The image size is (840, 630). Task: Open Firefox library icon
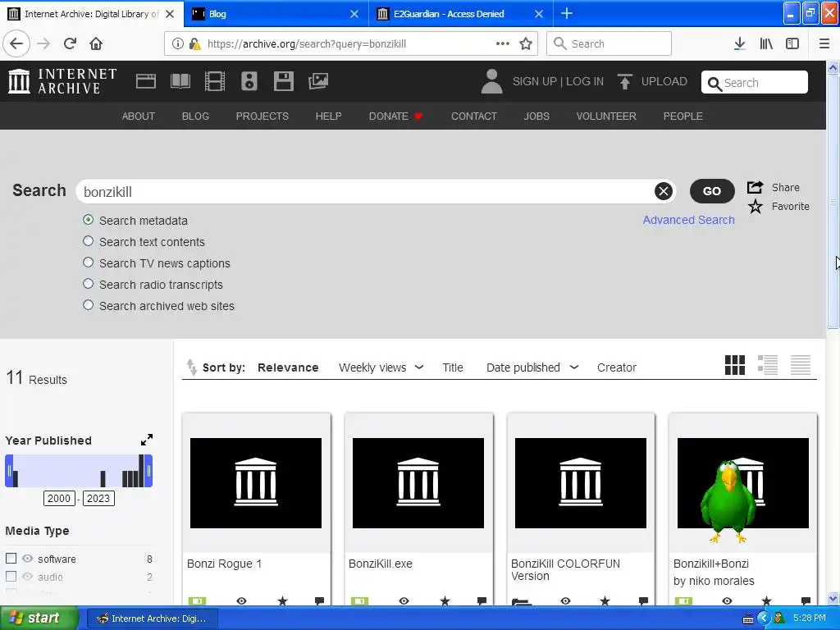point(766,44)
